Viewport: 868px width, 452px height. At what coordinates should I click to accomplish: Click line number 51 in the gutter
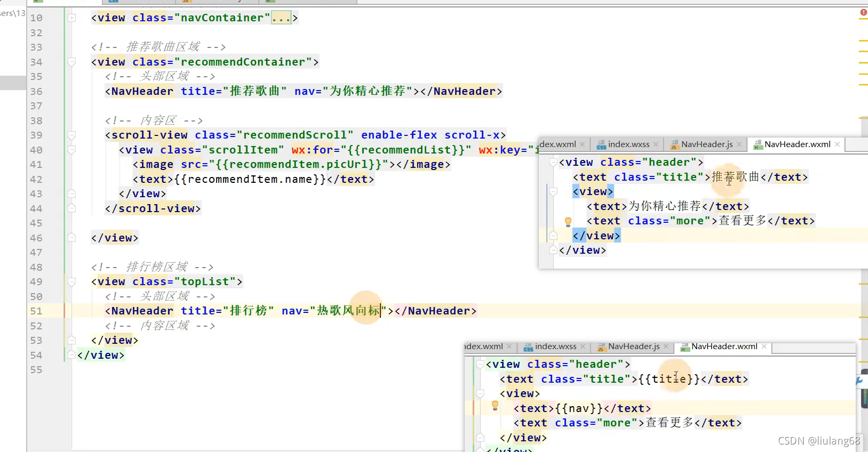(36, 311)
